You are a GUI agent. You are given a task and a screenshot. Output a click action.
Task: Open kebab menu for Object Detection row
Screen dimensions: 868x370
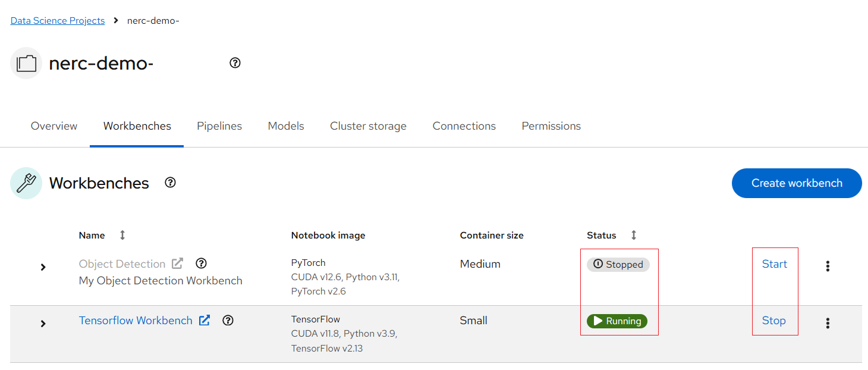[x=828, y=266]
